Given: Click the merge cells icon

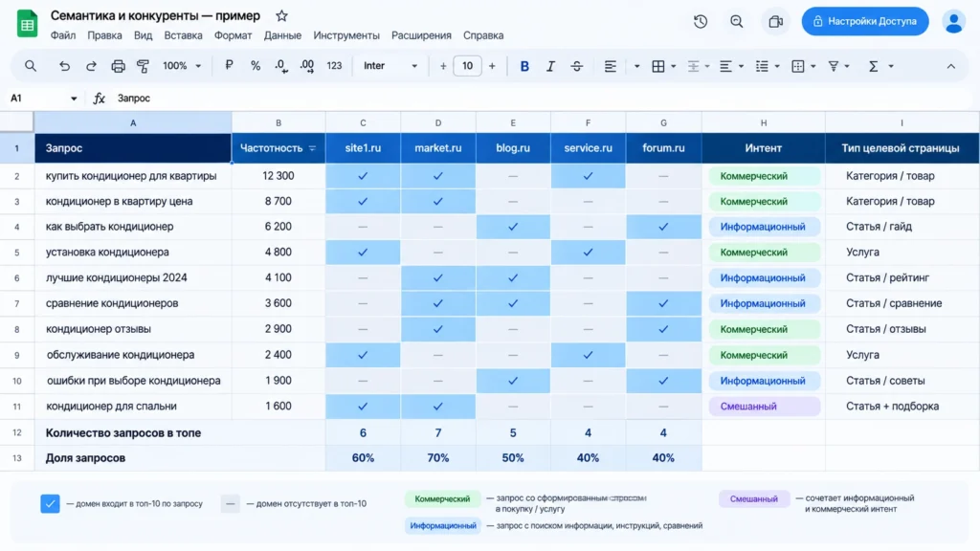Looking at the screenshot, I should (797, 66).
